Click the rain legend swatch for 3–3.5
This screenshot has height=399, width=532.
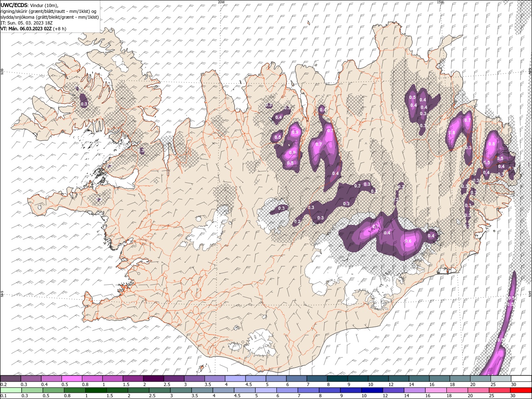180,390
